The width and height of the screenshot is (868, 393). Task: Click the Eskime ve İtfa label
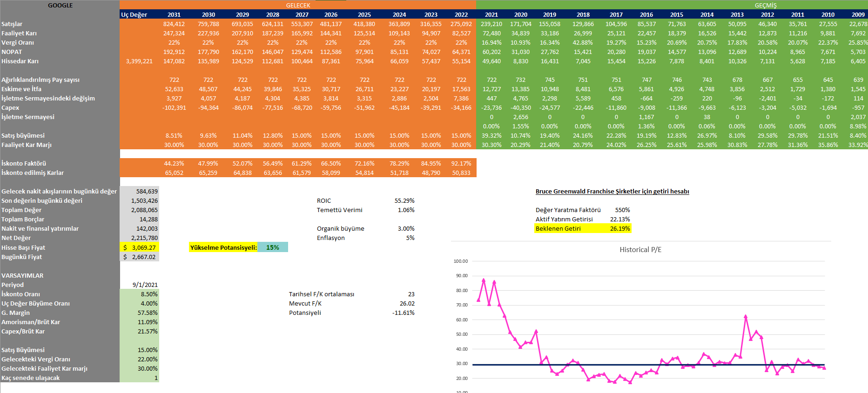tap(21, 89)
